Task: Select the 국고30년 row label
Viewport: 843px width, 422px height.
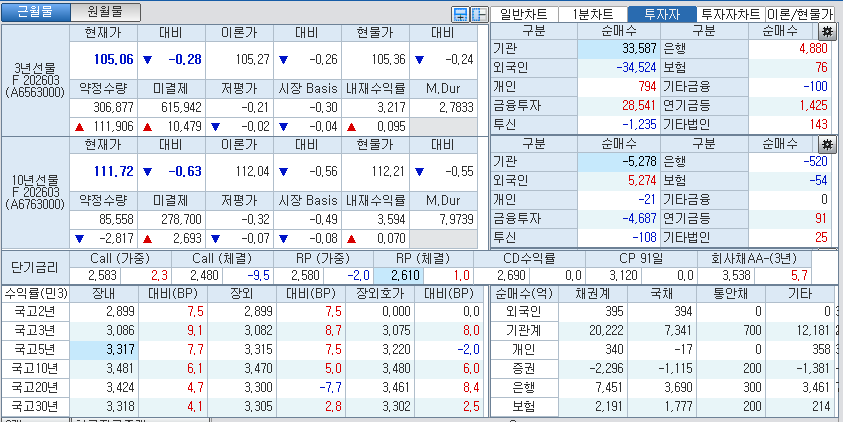Action: pyautogui.click(x=35, y=406)
